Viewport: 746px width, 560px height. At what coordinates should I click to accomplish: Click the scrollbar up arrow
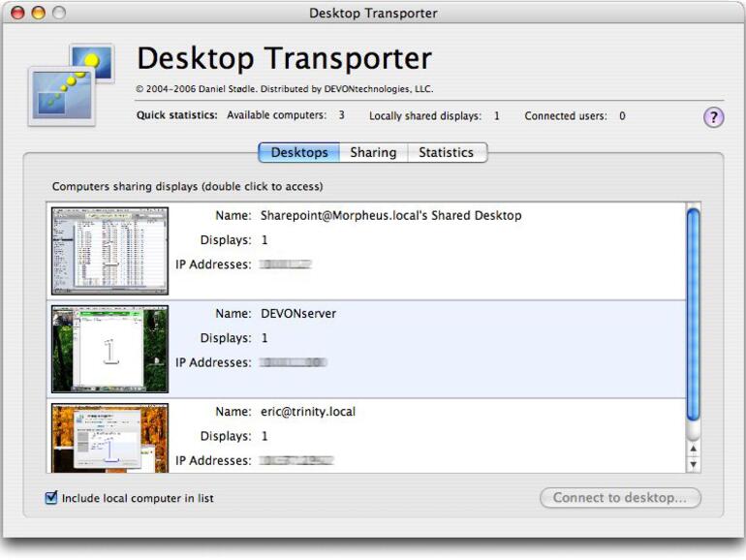693,449
